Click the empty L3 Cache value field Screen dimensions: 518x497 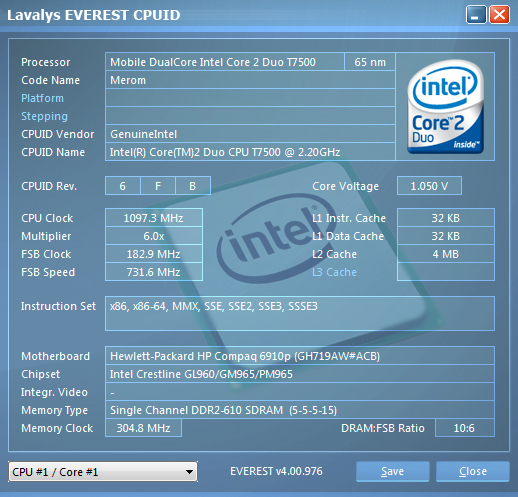coord(446,272)
